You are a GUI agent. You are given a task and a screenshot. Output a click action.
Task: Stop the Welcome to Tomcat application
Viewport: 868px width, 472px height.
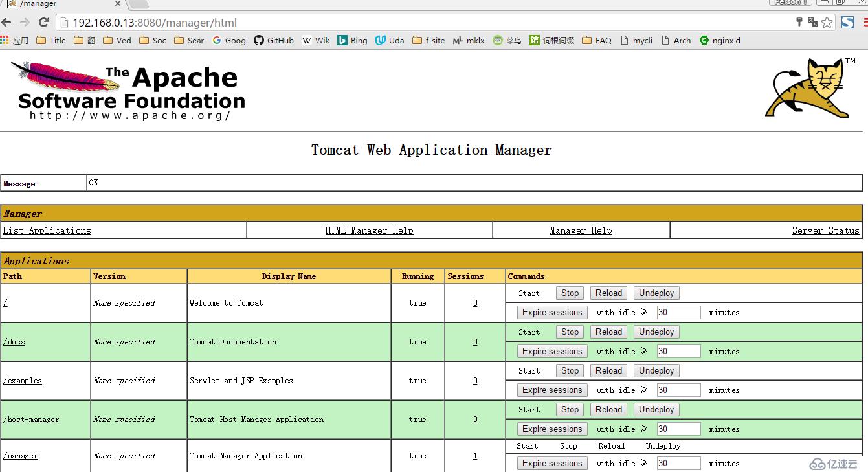570,293
